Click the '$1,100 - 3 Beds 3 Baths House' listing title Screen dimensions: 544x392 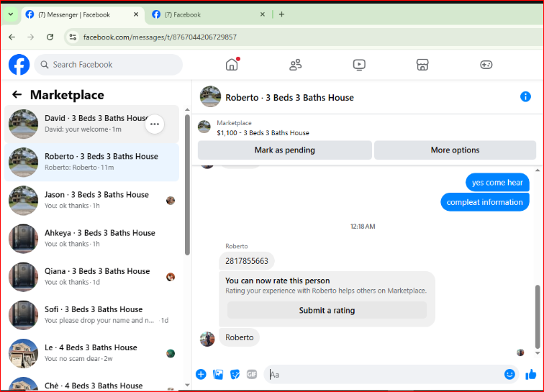coord(263,133)
